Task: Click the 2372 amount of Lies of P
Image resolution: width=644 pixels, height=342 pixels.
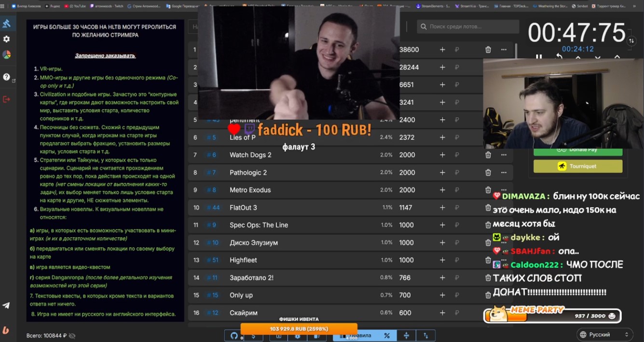Action: click(x=407, y=137)
